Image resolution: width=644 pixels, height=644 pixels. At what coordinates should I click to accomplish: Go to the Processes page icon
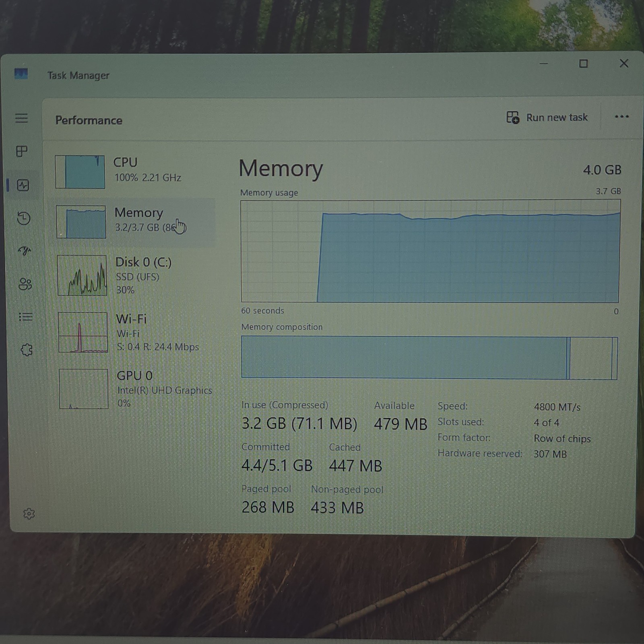click(22, 151)
